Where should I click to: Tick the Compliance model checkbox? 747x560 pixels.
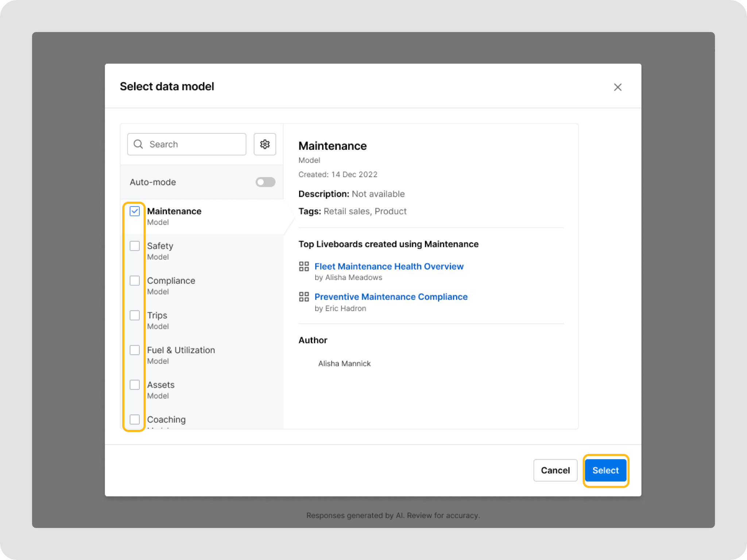point(135,281)
